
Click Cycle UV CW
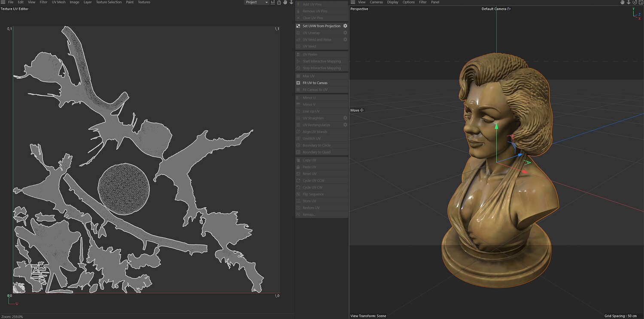(322, 187)
